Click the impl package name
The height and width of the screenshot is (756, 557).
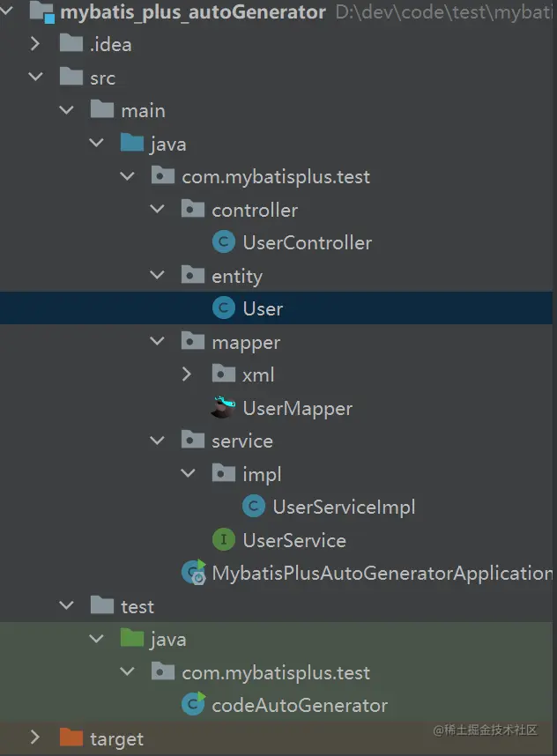[x=262, y=474]
